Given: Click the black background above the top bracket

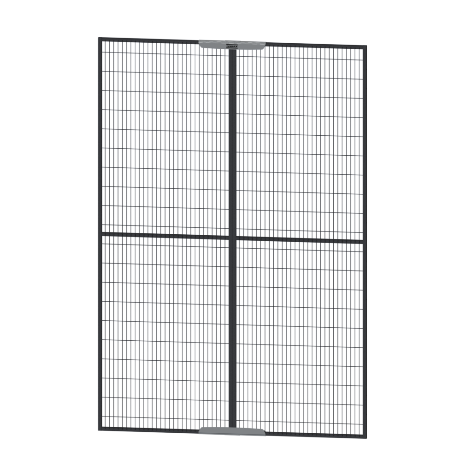Looking at the screenshot, I should pos(232,19).
